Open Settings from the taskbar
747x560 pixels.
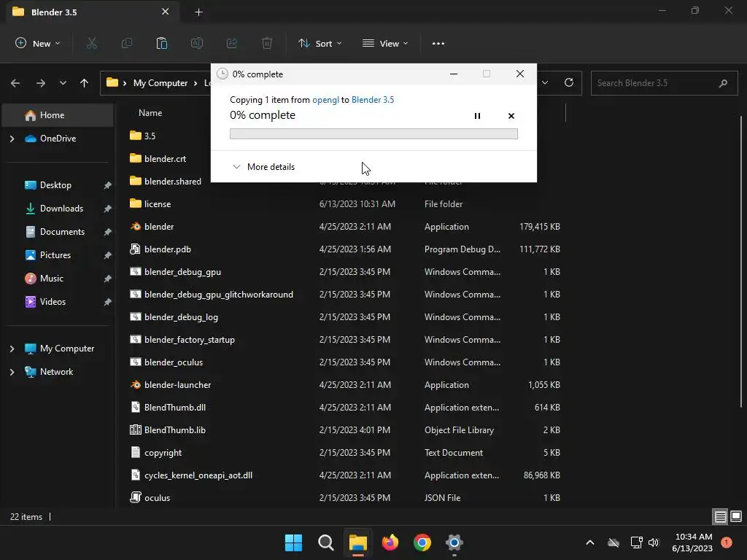click(x=454, y=542)
